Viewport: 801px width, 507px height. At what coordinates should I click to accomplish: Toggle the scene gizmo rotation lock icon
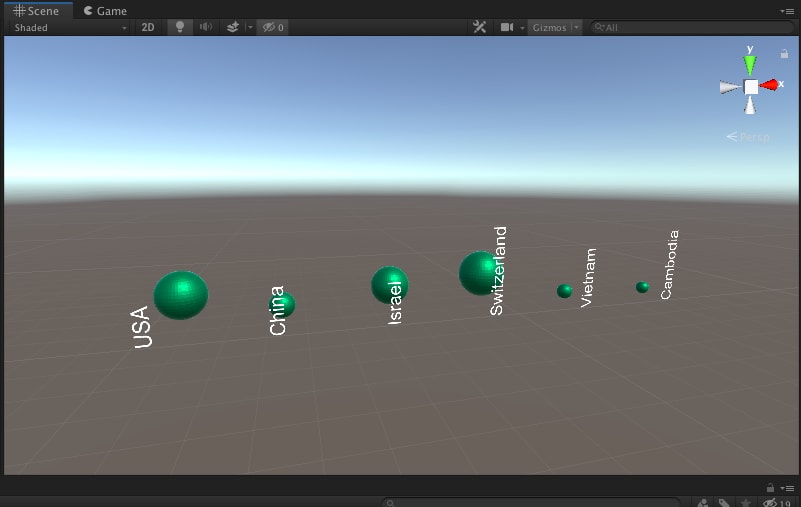pyautogui.click(x=784, y=54)
